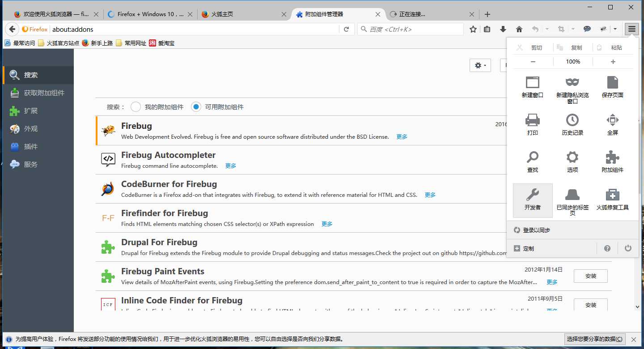Open the downloads arrow icon
644x349 pixels.
pyautogui.click(x=503, y=29)
